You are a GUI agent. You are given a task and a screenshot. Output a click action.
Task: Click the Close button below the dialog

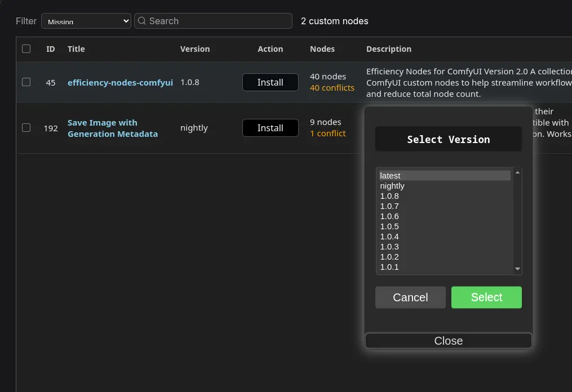click(448, 341)
